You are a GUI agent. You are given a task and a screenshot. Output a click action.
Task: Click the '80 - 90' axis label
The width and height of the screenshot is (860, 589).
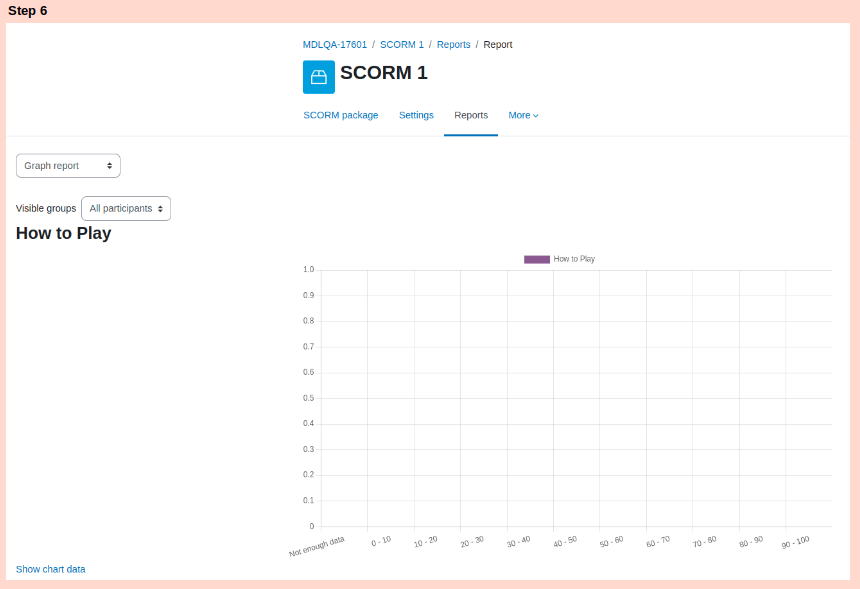pyautogui.click(x=751, y=542)
